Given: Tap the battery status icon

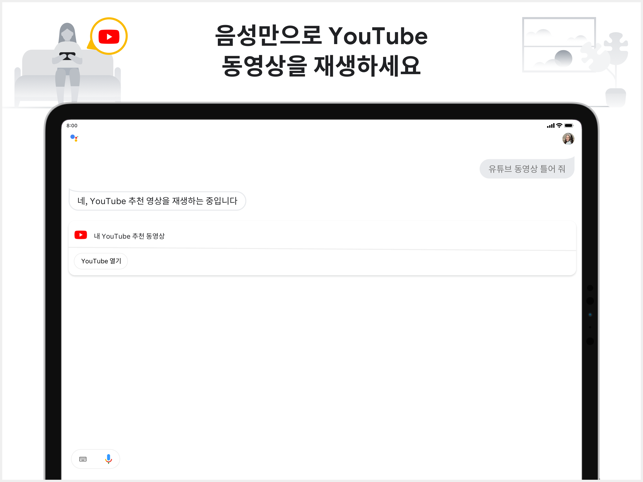Looking at the screenshot, I should 568,126.
